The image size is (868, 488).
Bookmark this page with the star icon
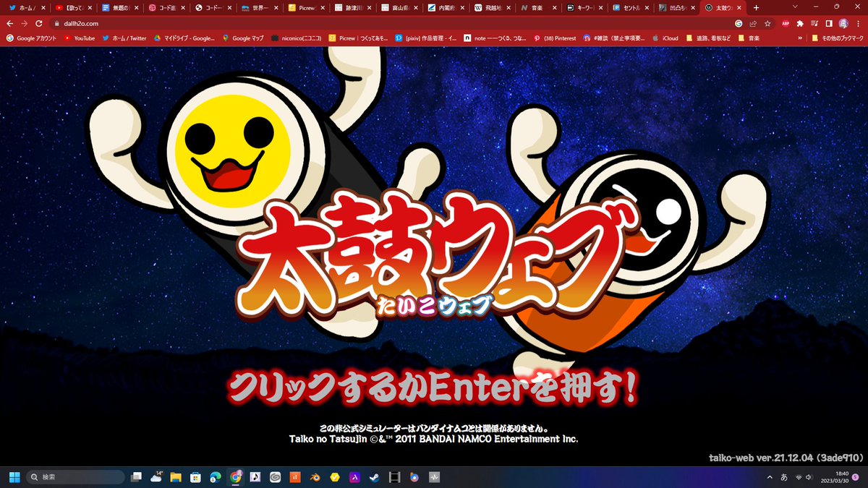(767, 23)
